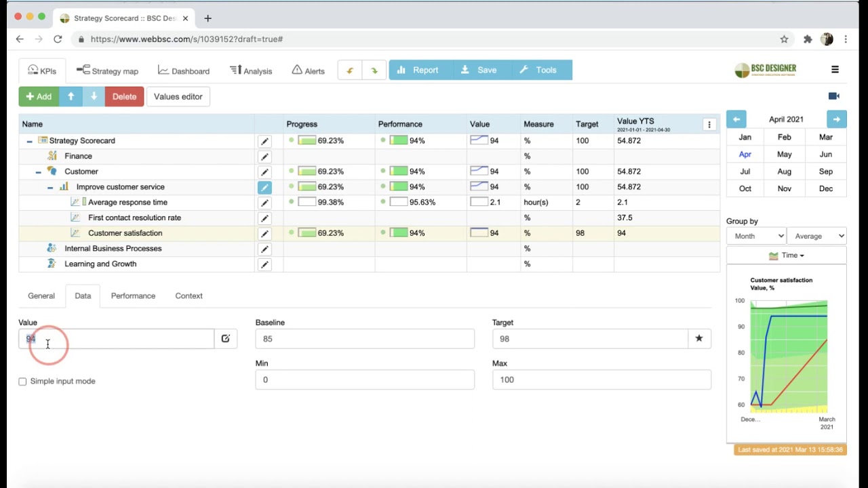Collapse the Improve customer service node
868x488 pixels.
pyautogui.click(x=50, y=187)
